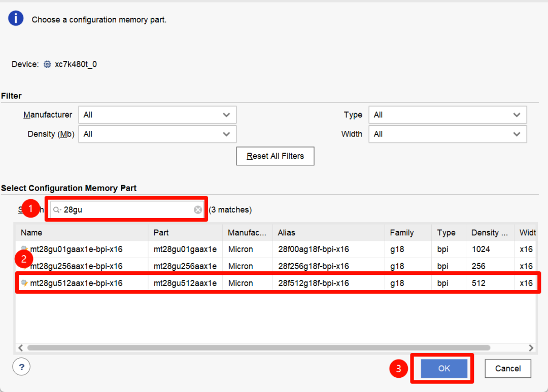
Task: Sort the table by the Name column header
Action: (x=31, y=232)
